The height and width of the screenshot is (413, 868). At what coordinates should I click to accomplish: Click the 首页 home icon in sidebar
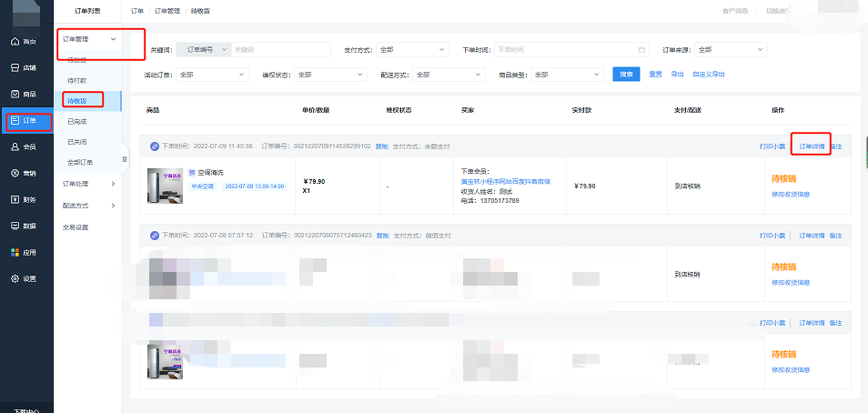click(15, 42)
